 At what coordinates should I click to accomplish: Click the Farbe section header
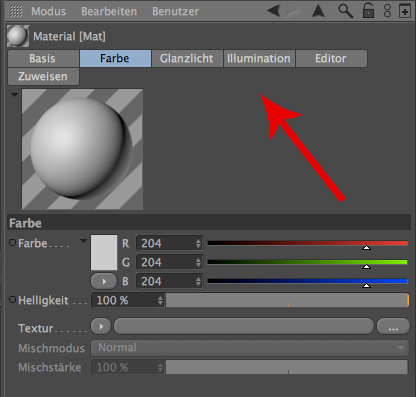[209, 223]
